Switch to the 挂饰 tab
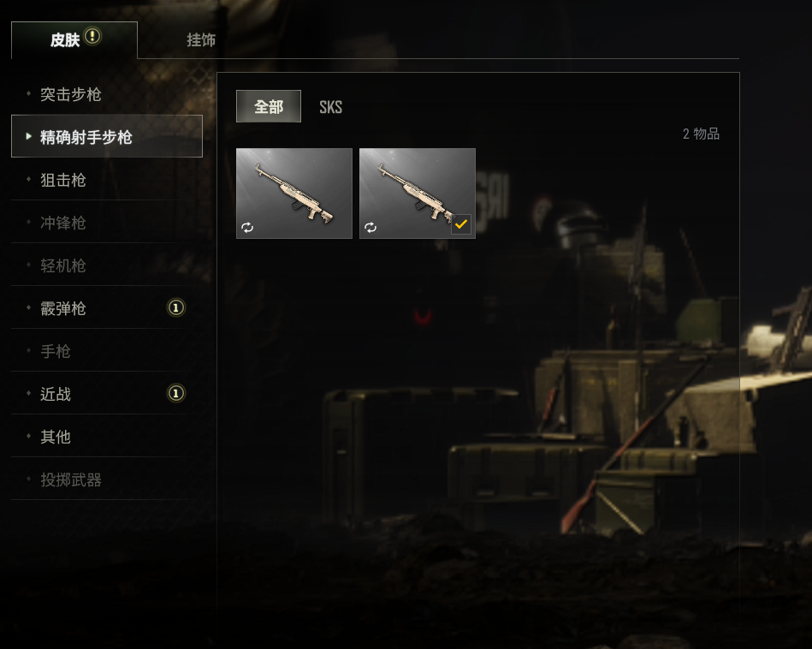Screen dimensions: 812x649 tap(201, 40)
